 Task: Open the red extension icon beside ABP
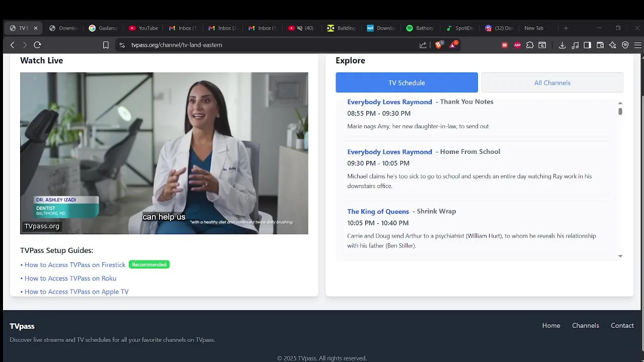(x=505, y=45)
